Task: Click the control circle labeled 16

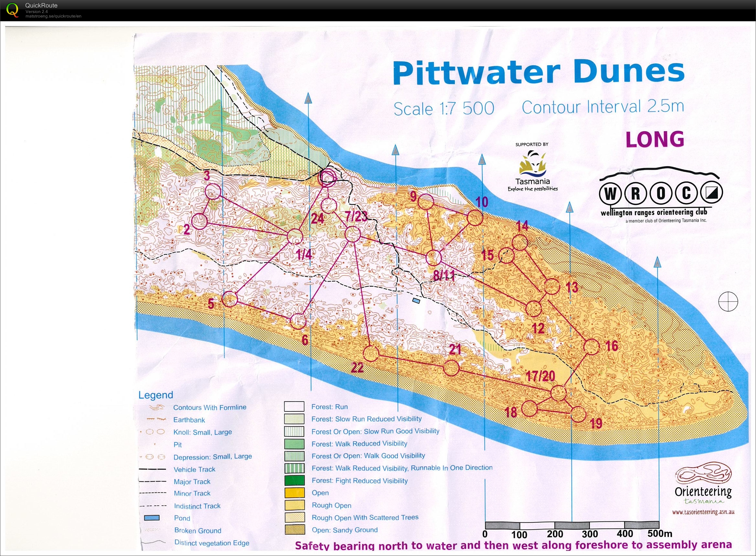Action: coord(591,347)
